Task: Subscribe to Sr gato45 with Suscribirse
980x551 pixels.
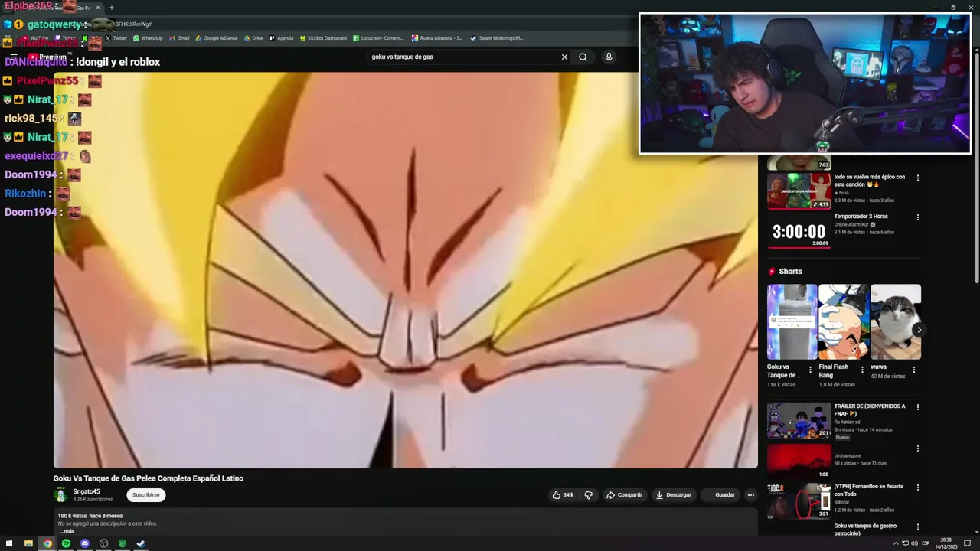Action: pos(145,495)
